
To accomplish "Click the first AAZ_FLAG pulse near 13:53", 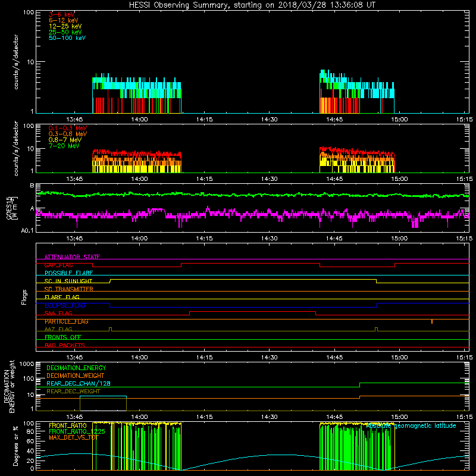I will (110, 329).
